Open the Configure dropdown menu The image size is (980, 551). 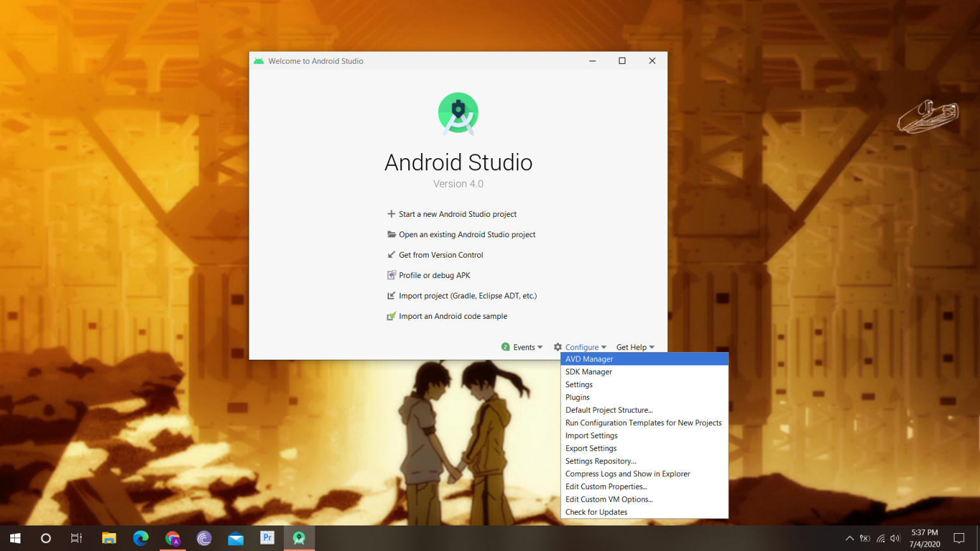[581, 346]
